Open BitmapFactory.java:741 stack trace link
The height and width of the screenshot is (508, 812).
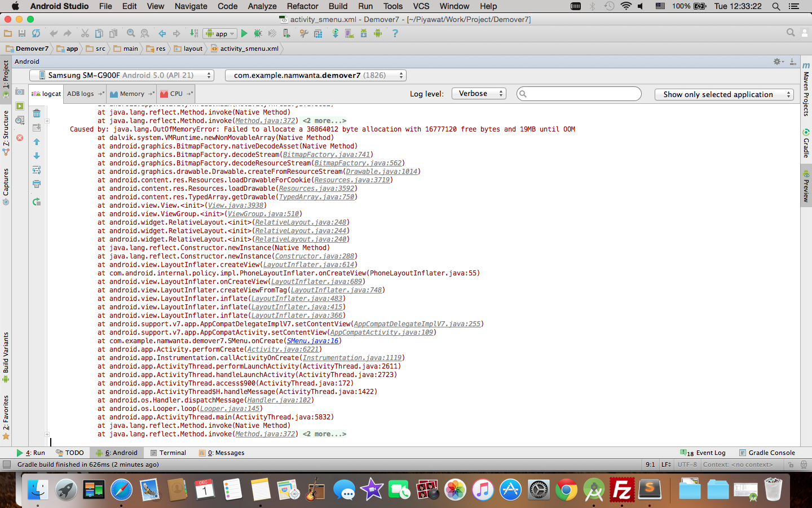tap(326, 155)
